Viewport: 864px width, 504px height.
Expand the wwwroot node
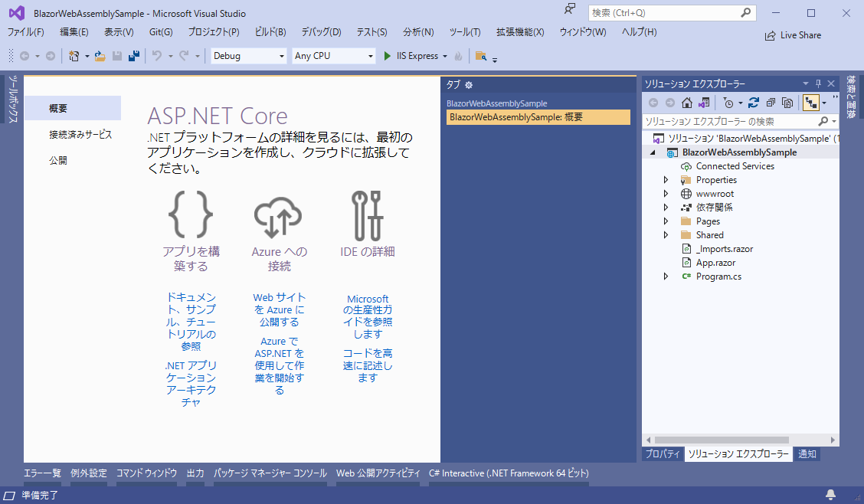pos(666,193)
